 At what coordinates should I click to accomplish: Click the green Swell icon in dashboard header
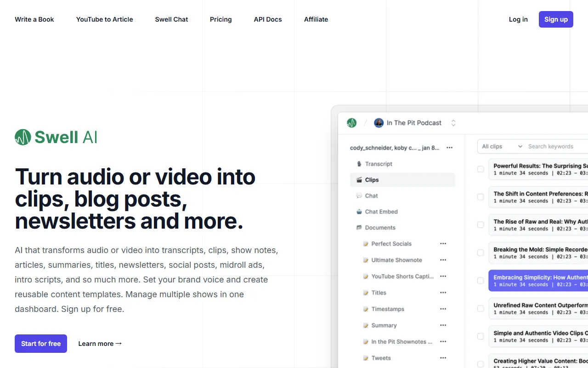[351, 123]
